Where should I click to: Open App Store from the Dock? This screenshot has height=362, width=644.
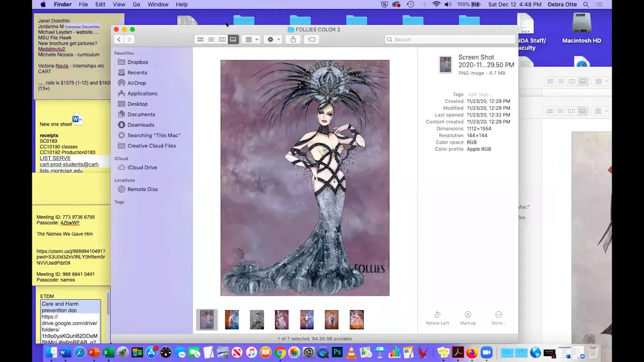tap(151, 353)
